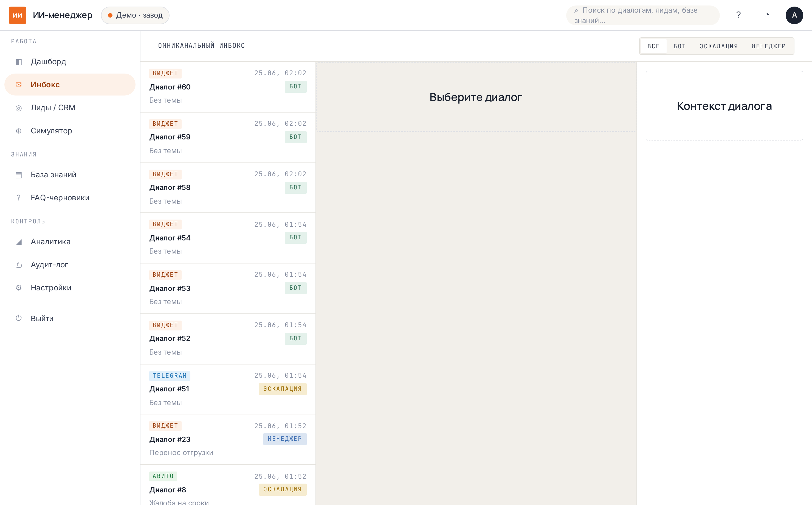The width and height of the screenshot is (812, 505).
Task: Open Telegram Диалог #51
Action: [228, 389]
